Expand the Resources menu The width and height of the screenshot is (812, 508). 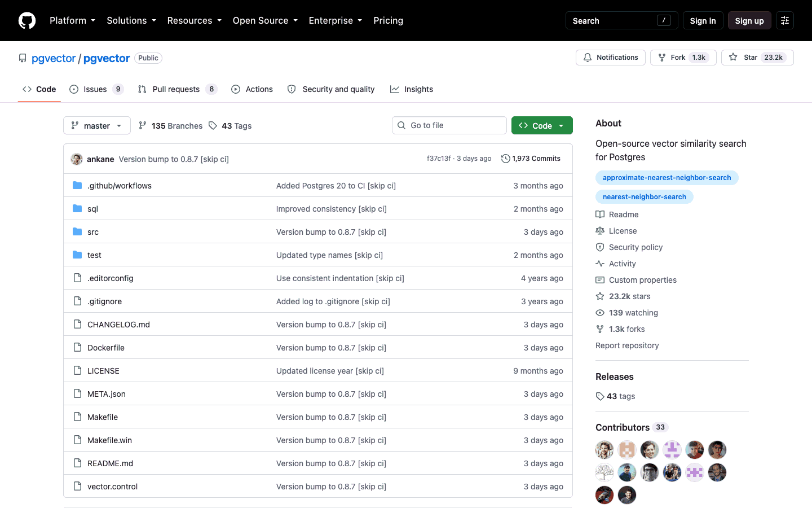click(x=194, y=20)
